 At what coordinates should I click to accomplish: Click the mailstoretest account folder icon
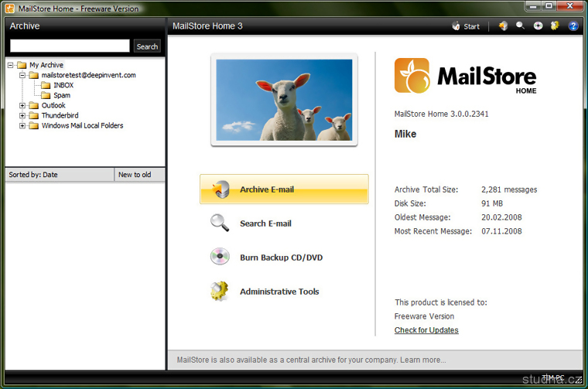pyautogui.click(x=34, y=75)
